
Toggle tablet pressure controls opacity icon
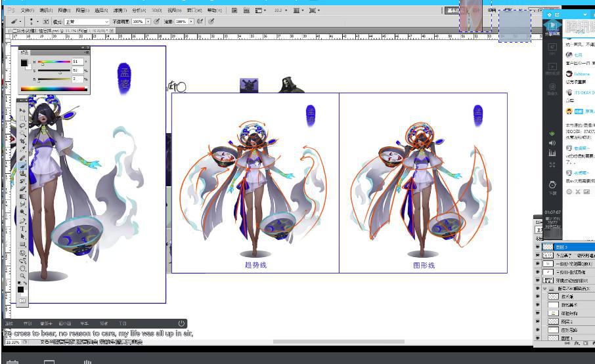(x=156, y=22)
